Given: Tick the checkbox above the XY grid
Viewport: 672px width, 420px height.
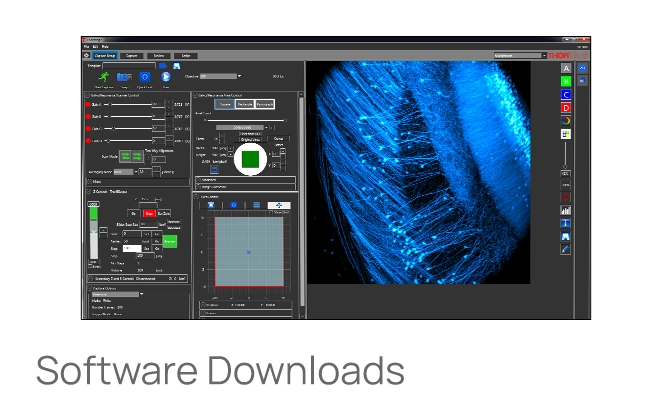Looking at the screenshot, I should tap(272, 213).
